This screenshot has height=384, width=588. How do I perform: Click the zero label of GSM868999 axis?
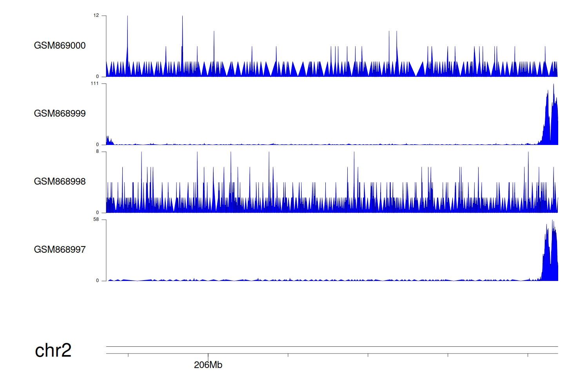(97, 145)
